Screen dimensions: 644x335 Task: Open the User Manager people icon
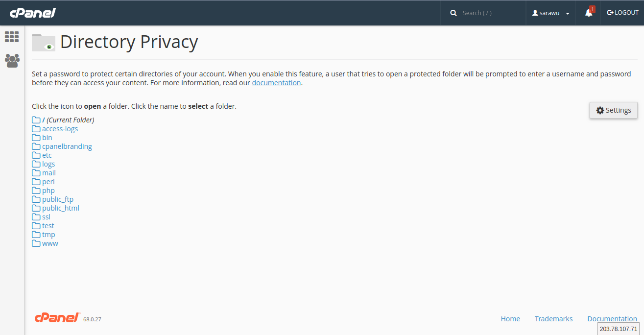click(x=12, y=61)
